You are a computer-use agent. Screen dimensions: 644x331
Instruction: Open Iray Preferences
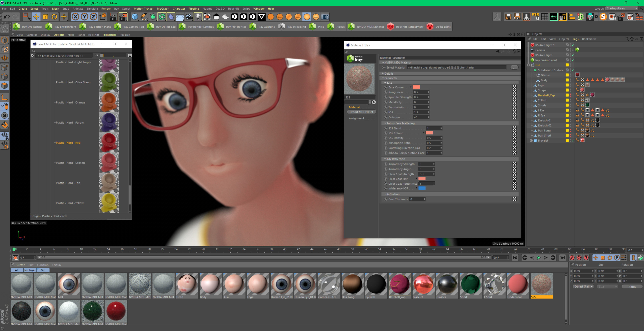pos(232,27)
